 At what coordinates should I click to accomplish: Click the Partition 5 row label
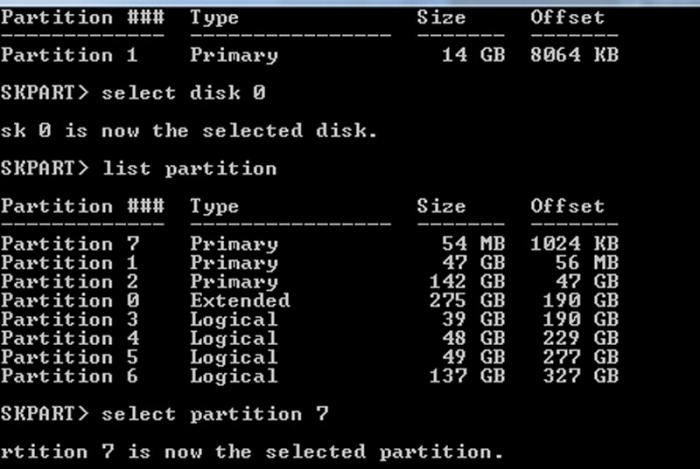(69, 358)
